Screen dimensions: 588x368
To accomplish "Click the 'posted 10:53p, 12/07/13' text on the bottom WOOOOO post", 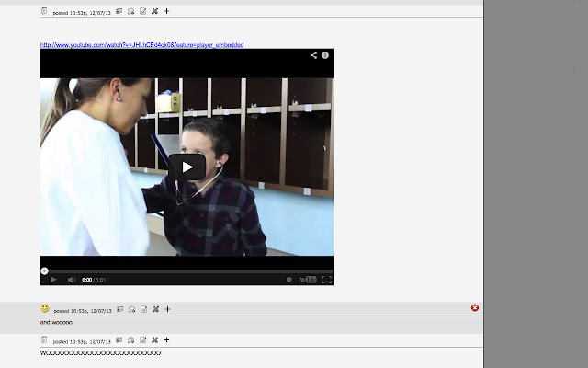I will (82, 341).
